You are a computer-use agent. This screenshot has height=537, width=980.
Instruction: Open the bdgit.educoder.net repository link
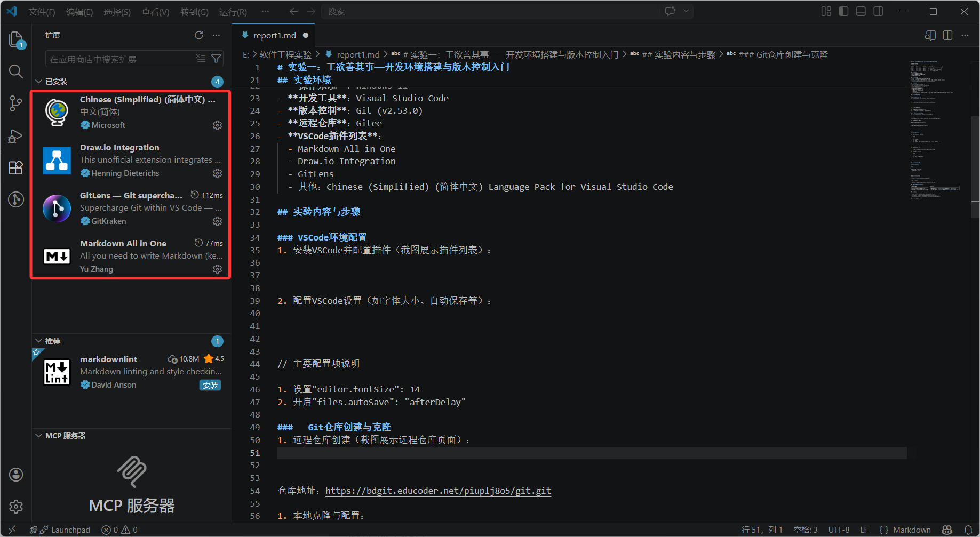point(438,491)
